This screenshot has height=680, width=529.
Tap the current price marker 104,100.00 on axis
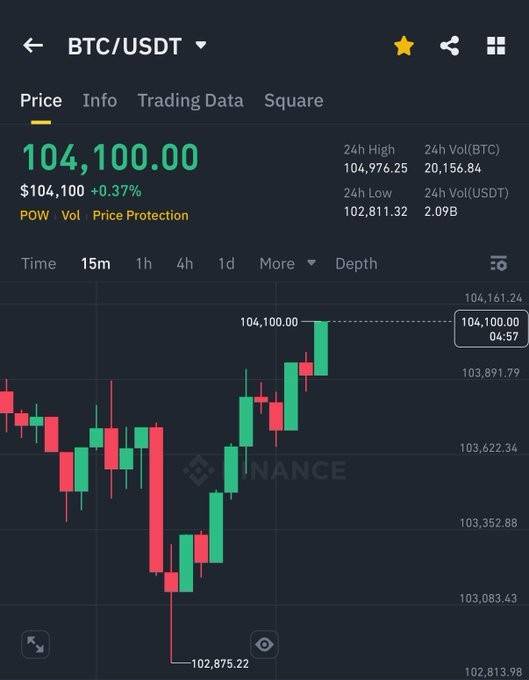491,329
